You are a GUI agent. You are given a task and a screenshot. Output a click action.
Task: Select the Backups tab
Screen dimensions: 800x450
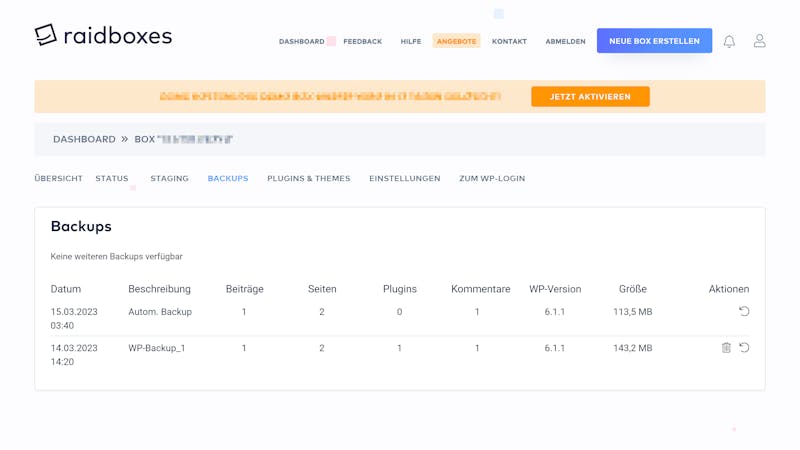[x=228, y=179]
